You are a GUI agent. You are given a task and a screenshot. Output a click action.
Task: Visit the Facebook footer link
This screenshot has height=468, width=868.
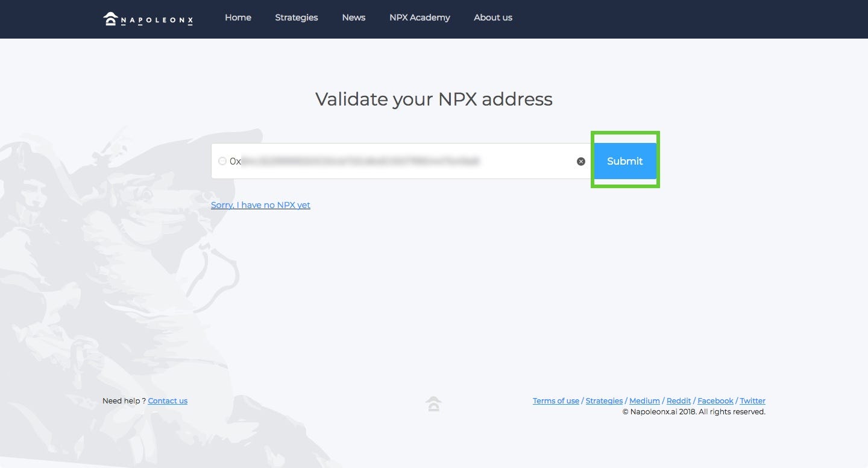[x=715, y=400]
